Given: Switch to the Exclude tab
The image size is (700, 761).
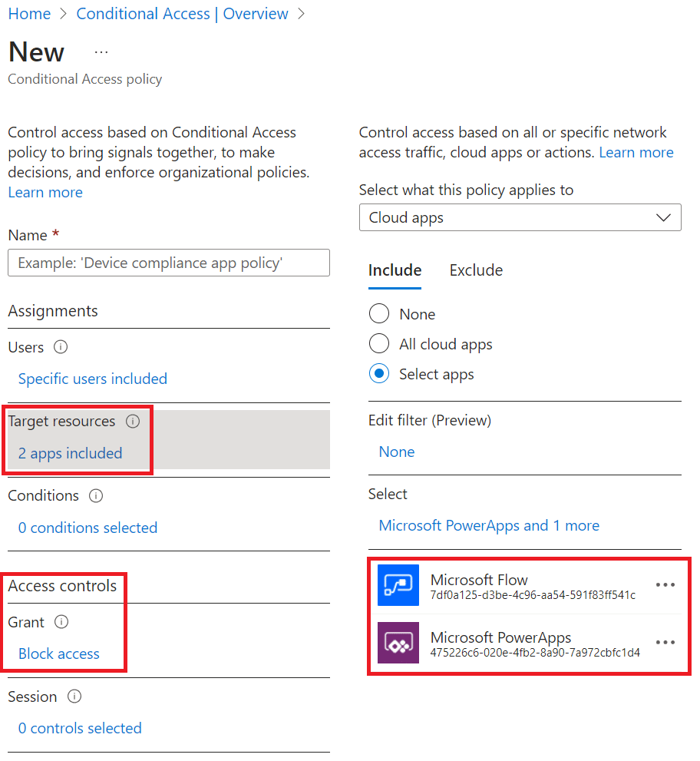Looking at the screenshot, I should (476, 270).
